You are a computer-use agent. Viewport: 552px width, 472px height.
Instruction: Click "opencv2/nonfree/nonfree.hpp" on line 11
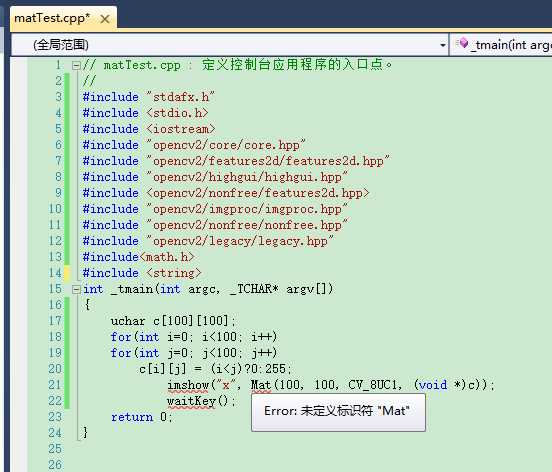tap(247, 225)
